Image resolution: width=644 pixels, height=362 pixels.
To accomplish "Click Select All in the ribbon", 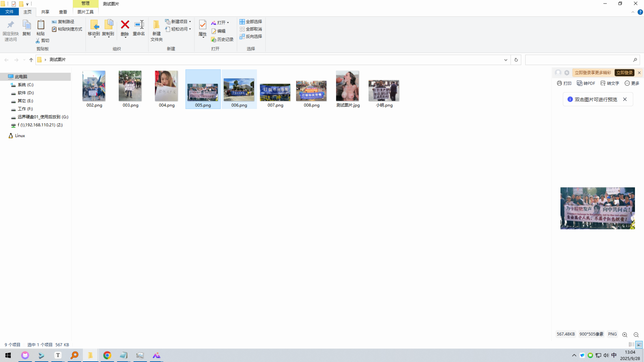I will click(251, 22).
